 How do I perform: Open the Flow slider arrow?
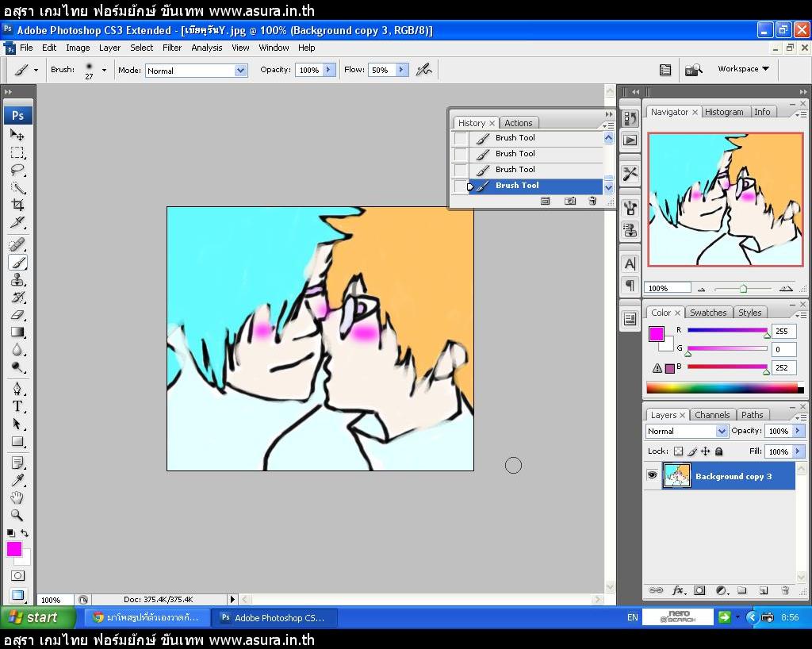pos(402,70)
